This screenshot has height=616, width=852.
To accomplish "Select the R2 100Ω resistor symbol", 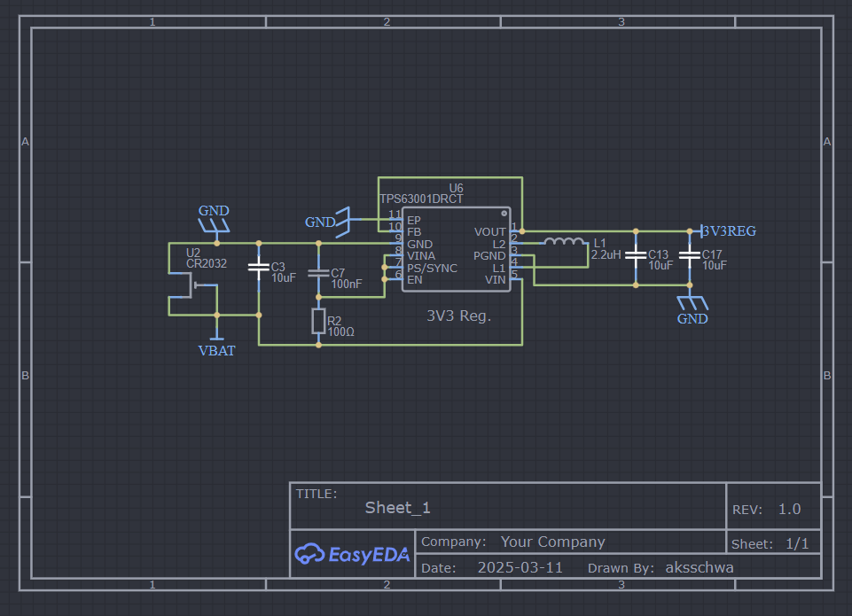I will (318, 321).
